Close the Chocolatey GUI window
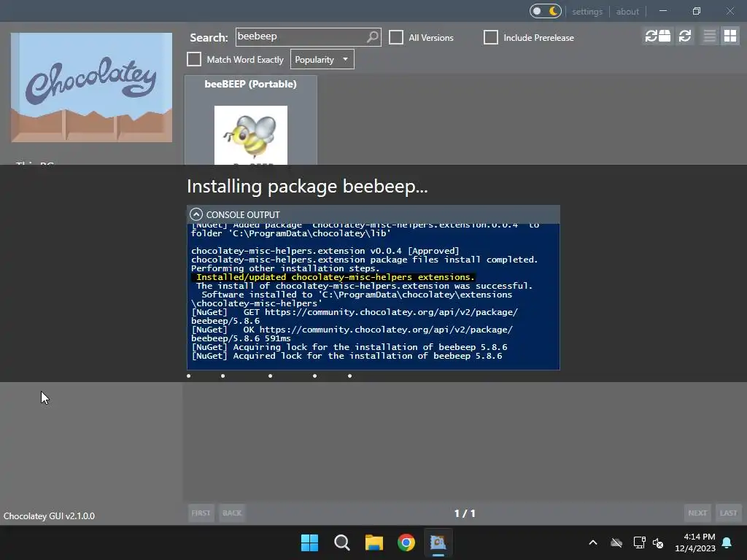Image resolution: width=747 pixels, height=560 pixels. [729, 11]
